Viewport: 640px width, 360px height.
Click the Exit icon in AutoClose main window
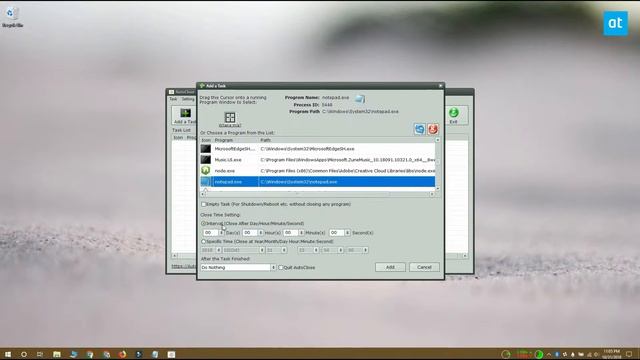coord(453,113)
